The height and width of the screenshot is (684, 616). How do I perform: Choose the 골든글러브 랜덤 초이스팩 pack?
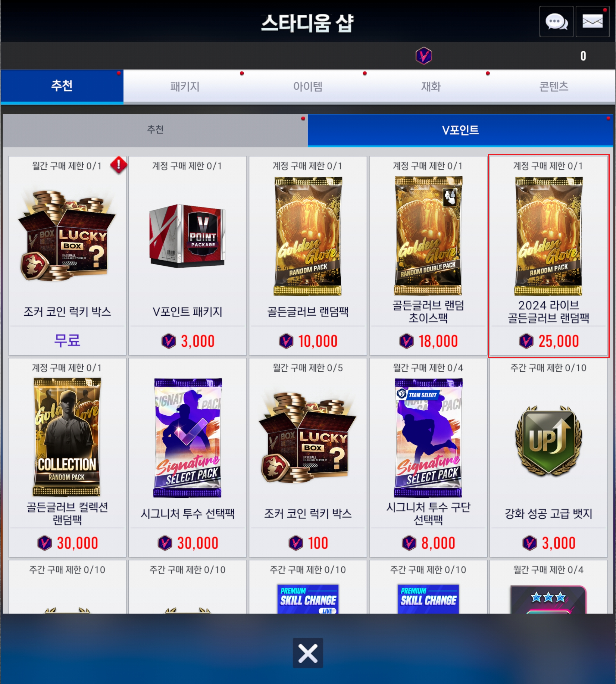click(428, 236)
